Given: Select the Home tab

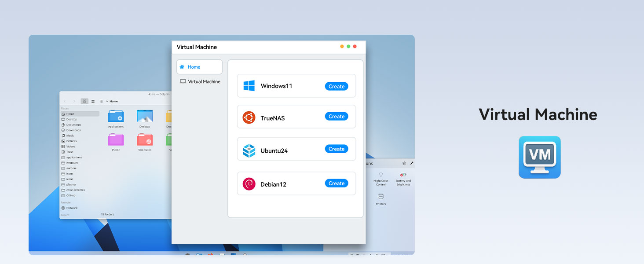Looking at the screenshot, I should [193, 66].
